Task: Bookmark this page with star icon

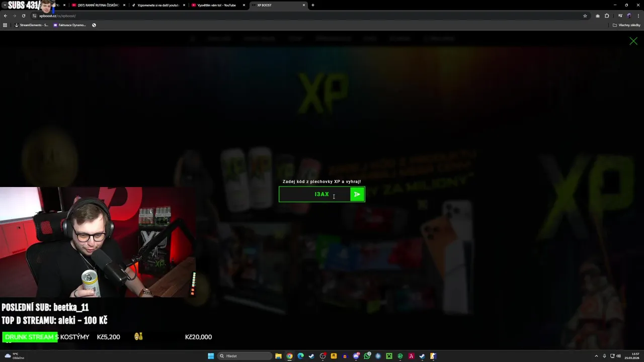Action: (585, 16)
